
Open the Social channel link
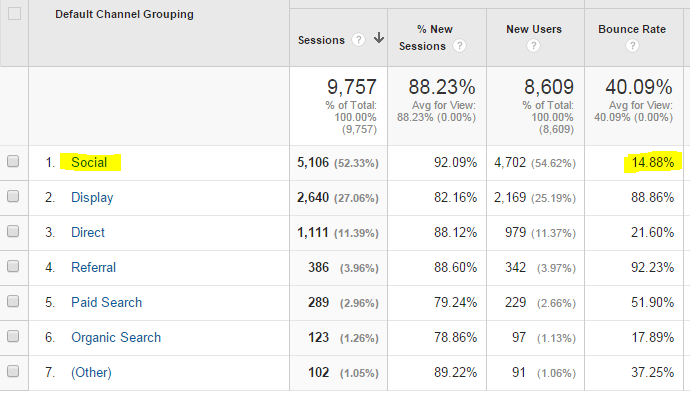tap(89, 162)
